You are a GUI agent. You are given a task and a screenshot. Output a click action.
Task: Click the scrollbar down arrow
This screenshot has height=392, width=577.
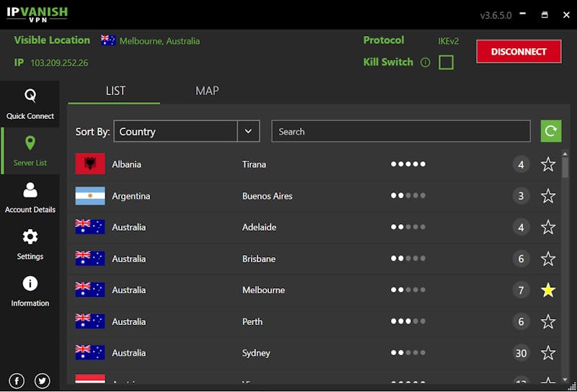click(565, 380)
